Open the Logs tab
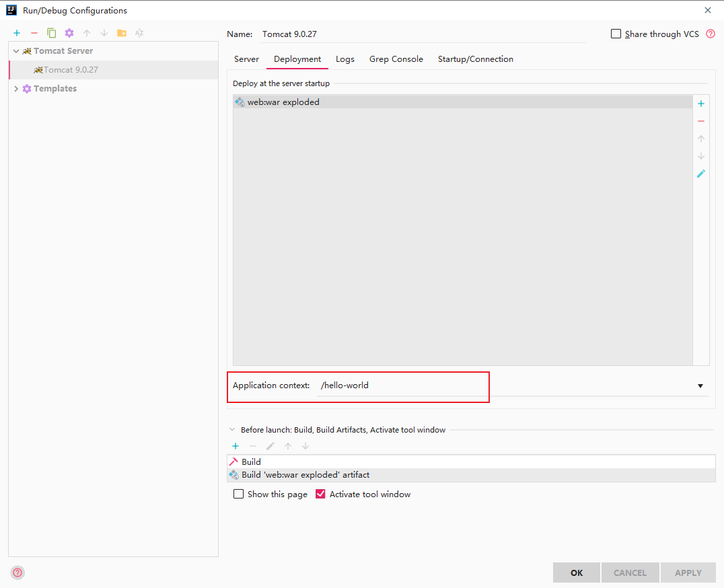The image size is (724, 588). tap(345, 59)
